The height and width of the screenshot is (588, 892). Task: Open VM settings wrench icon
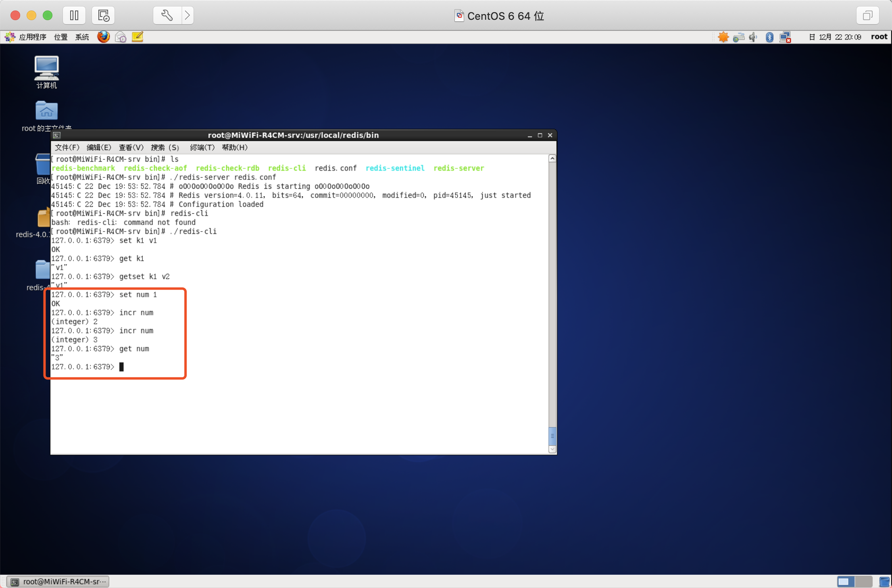[167, 16]
